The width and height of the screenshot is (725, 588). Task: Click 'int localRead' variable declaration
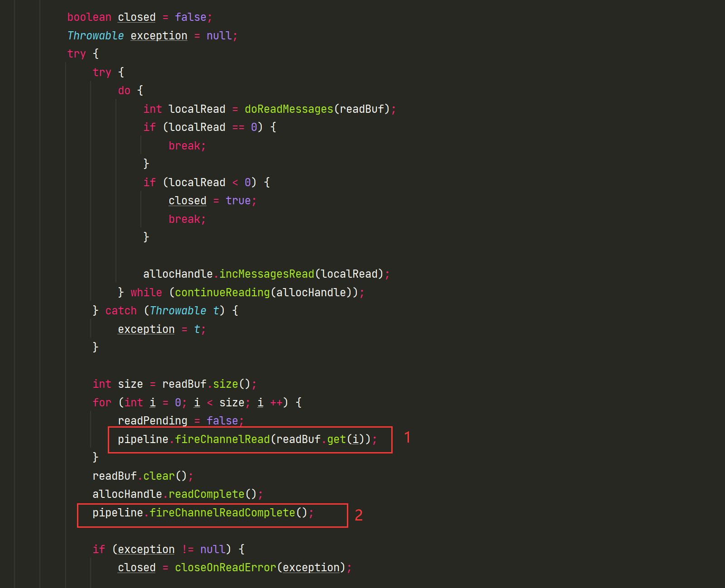coord(184,109)
